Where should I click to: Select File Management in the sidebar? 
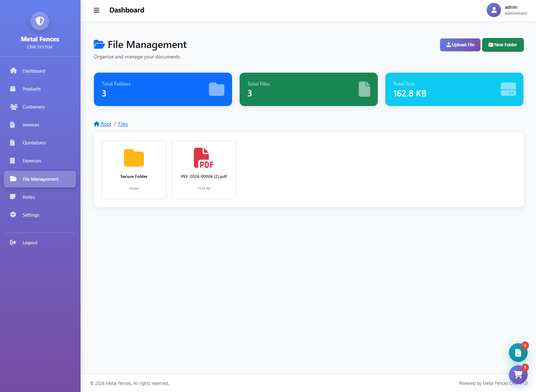click(40, 179)
